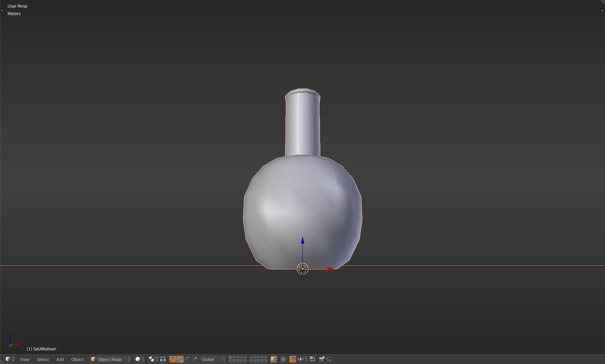Enable the scale manipulator icon
The height and width of the screenshot is (364, 605).
[x=195, y=359]
